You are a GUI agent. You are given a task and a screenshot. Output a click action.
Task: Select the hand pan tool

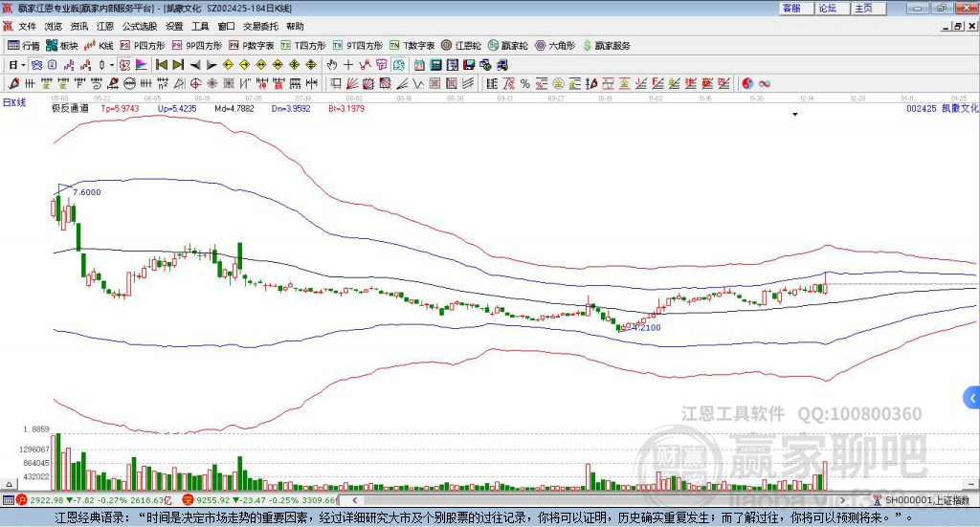coord(331,65)
